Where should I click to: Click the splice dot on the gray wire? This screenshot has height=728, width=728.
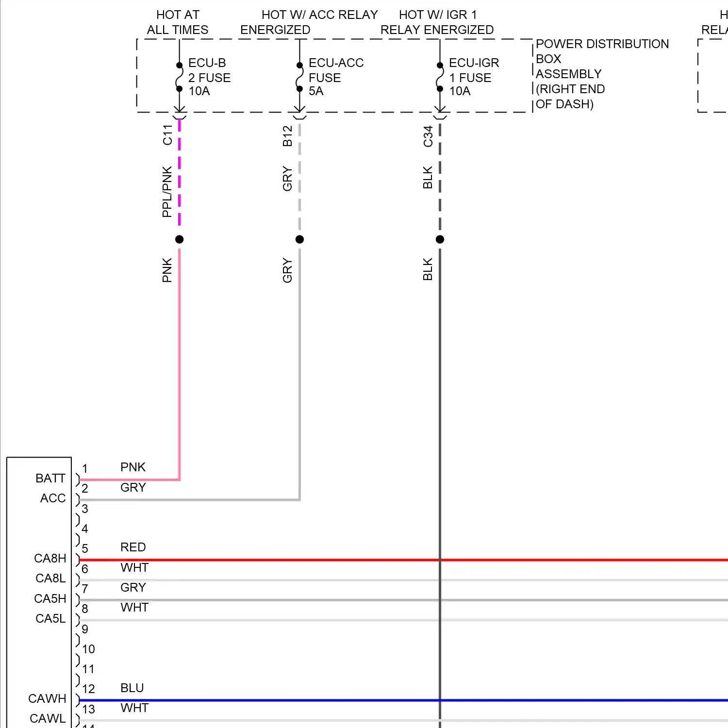(299, 239)
